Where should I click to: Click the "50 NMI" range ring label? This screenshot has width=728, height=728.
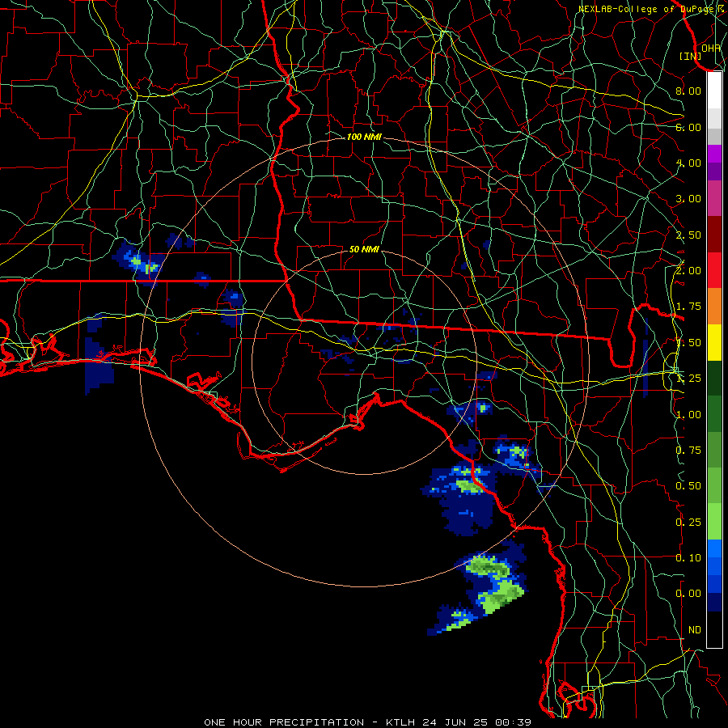pos(364,249)
